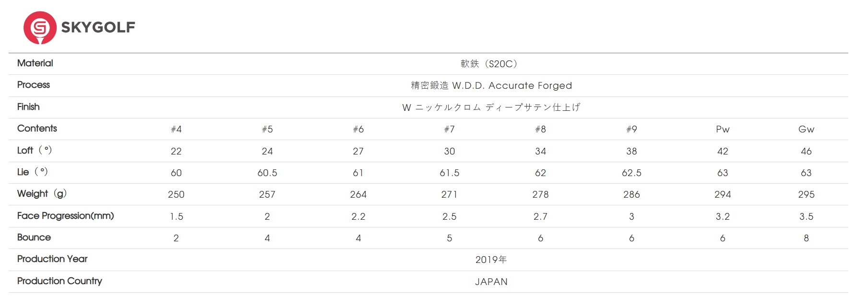Click the JAPAN production country value
The image size is (868, 297).
click(491, 282)
